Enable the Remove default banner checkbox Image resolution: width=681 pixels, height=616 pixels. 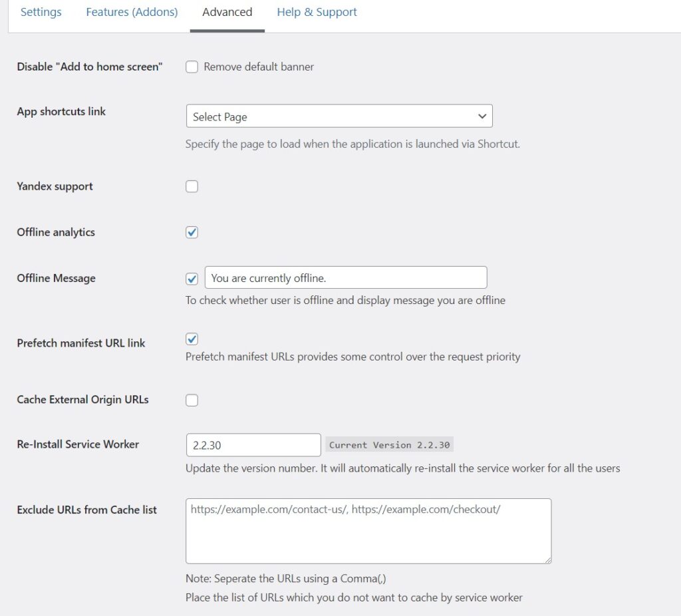192,67
